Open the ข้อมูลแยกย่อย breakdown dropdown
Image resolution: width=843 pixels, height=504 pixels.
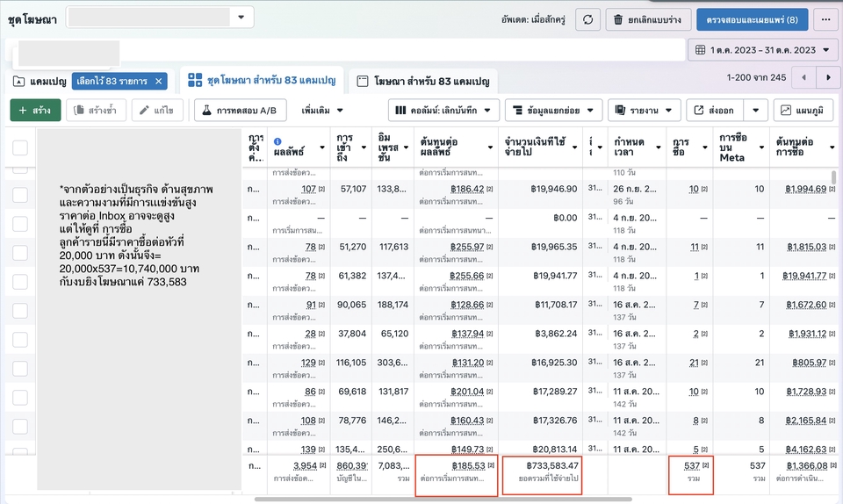[553, 110]
